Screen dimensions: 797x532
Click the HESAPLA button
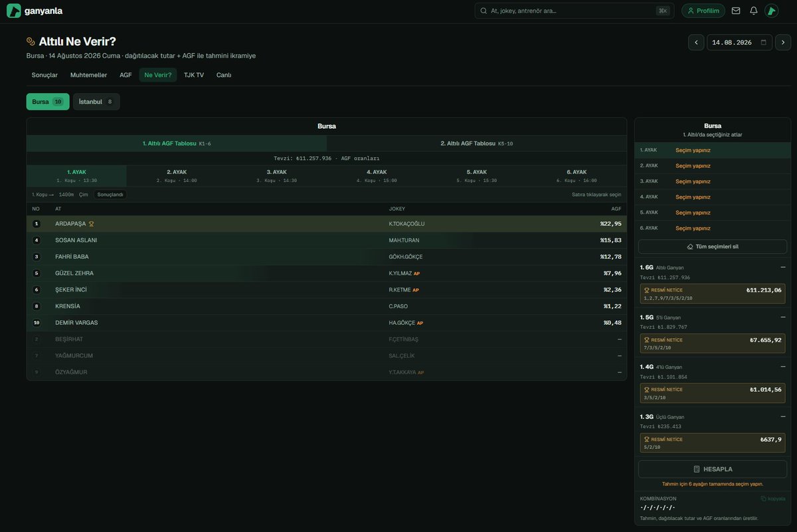(x=713, y=469)
